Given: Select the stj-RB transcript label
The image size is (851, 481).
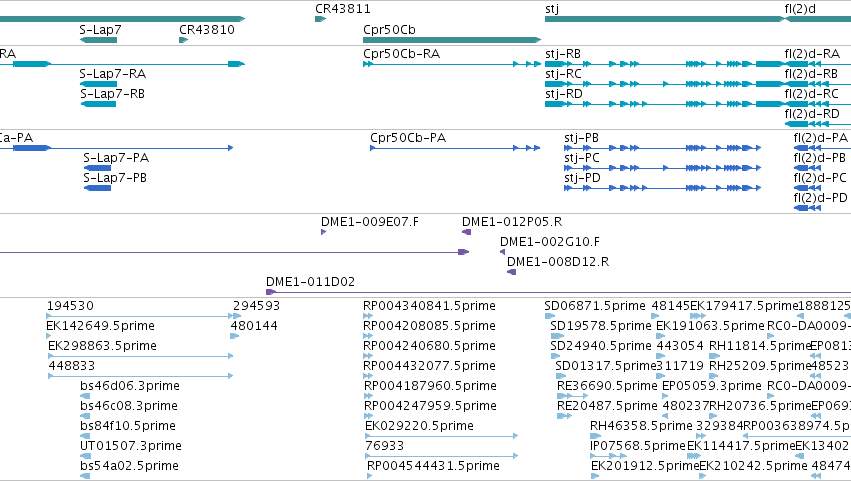Looking at the screenshot, I should pyautogui.click(x=563, y=54).
